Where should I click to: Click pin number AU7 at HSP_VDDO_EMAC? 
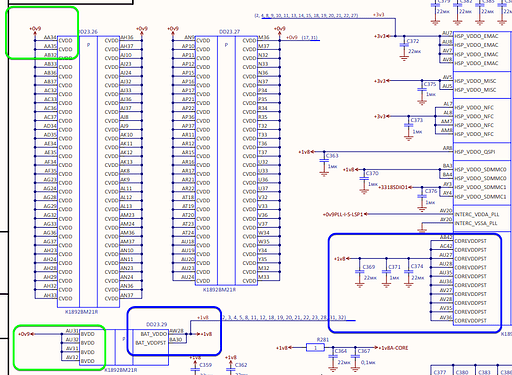(448, 33)
